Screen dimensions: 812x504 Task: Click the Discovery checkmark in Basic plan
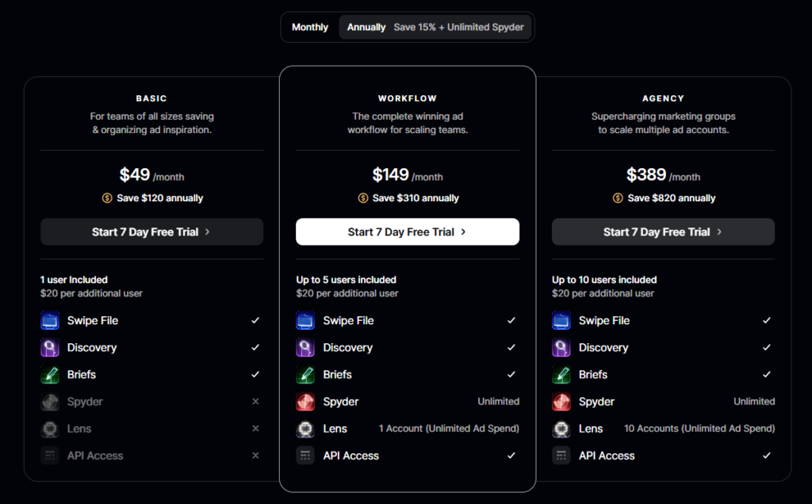coord(255,348)
